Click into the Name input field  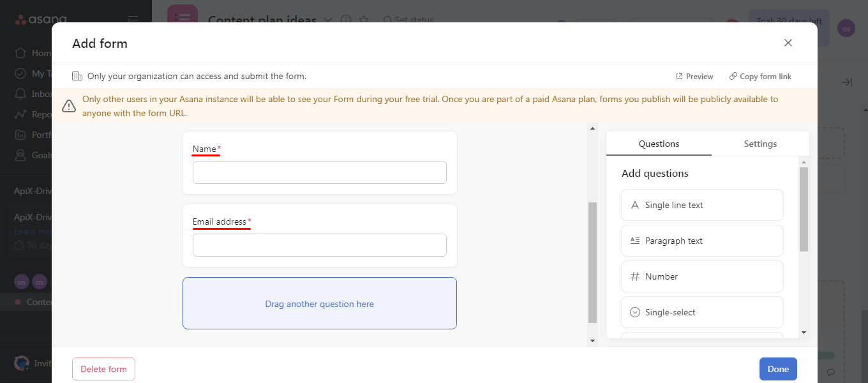tap(319, 172)
